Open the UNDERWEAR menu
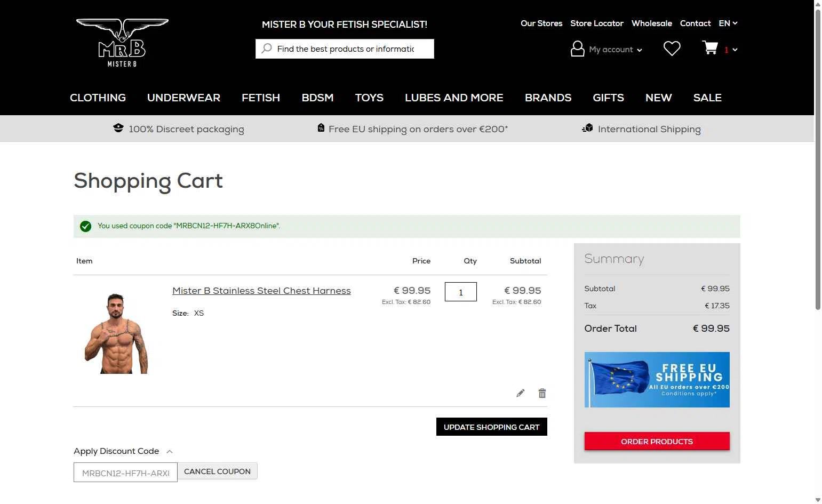Screen dimensions: 822x504 [x=184, y=98]
